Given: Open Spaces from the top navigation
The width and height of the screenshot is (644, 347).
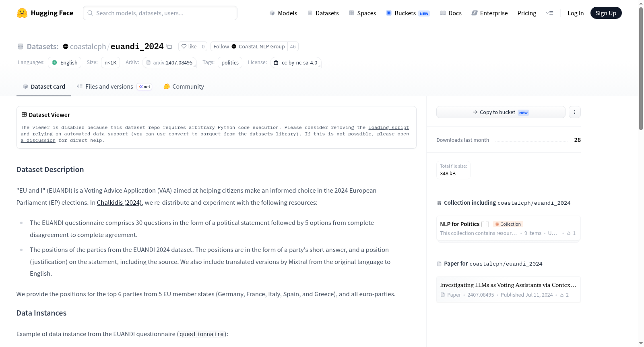Looking at the screenshot, I should [363, 13].
